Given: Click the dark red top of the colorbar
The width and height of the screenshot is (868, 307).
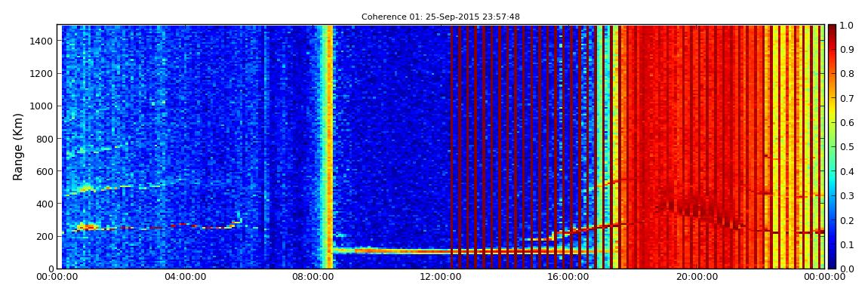Looking at the screenshot, I should 833,29.
